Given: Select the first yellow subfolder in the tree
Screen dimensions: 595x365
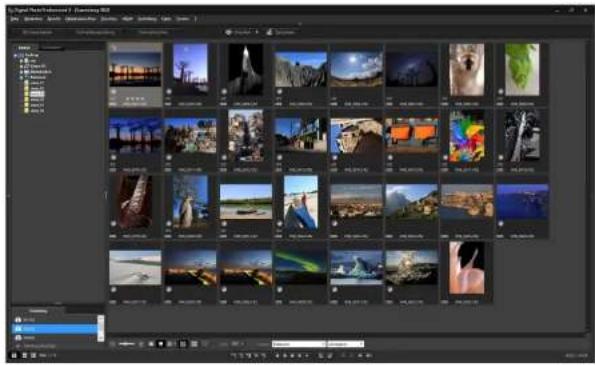Looking at the screenshot, I should 35,83.
